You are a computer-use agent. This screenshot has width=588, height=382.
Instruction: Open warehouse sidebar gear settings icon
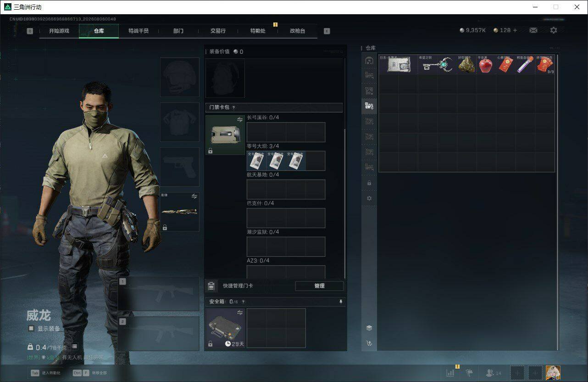pyautogui.click(x=369, y=198)
